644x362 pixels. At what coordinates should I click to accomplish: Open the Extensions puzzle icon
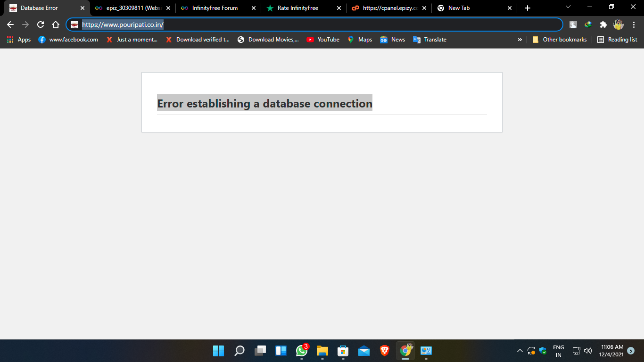tap(603, 25)
